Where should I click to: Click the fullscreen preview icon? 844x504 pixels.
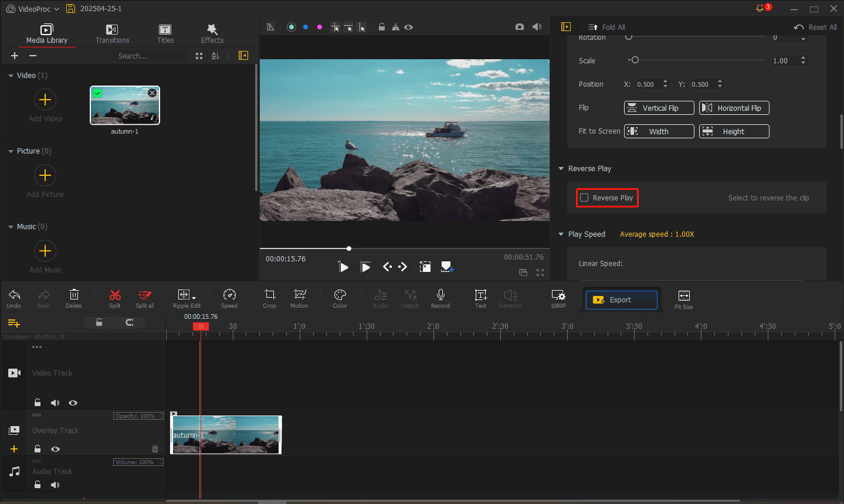click(x=540, y=273)
